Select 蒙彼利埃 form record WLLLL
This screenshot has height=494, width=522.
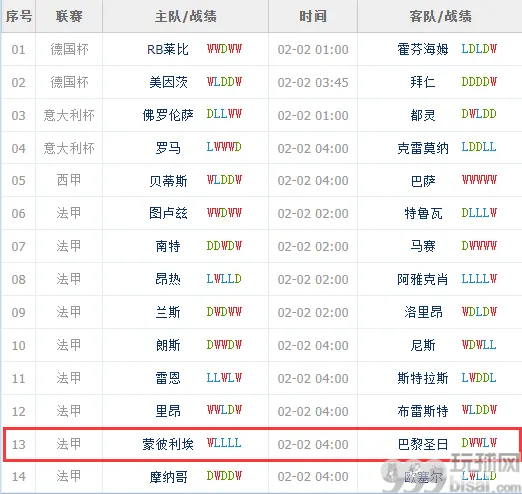coord(224,443)
